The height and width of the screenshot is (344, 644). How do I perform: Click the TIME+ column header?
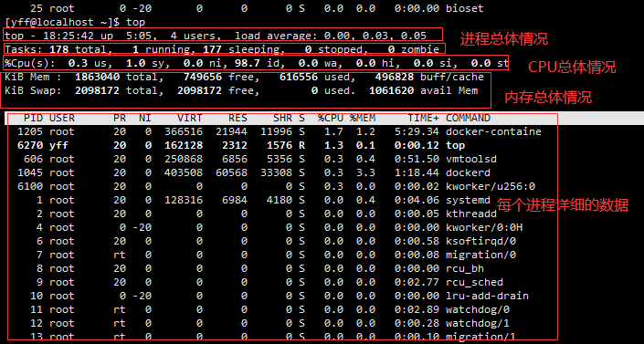point(424,119)
